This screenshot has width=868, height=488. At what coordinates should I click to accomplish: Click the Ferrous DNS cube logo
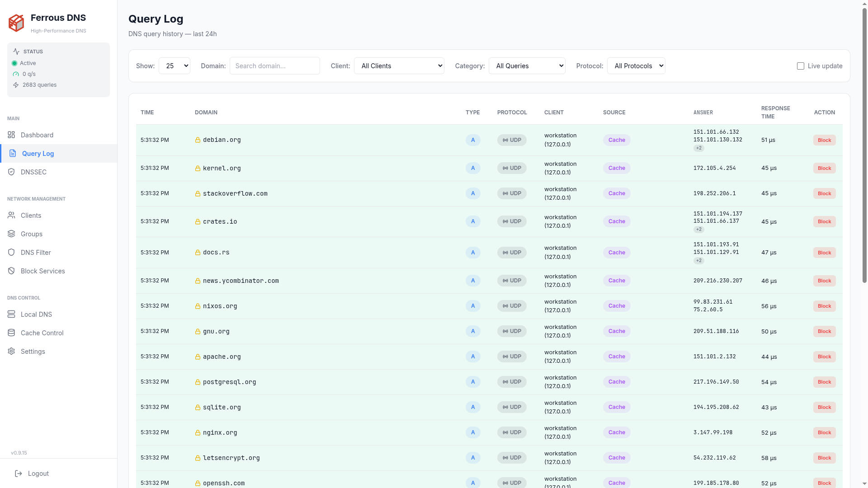click(x=16, y=23)
